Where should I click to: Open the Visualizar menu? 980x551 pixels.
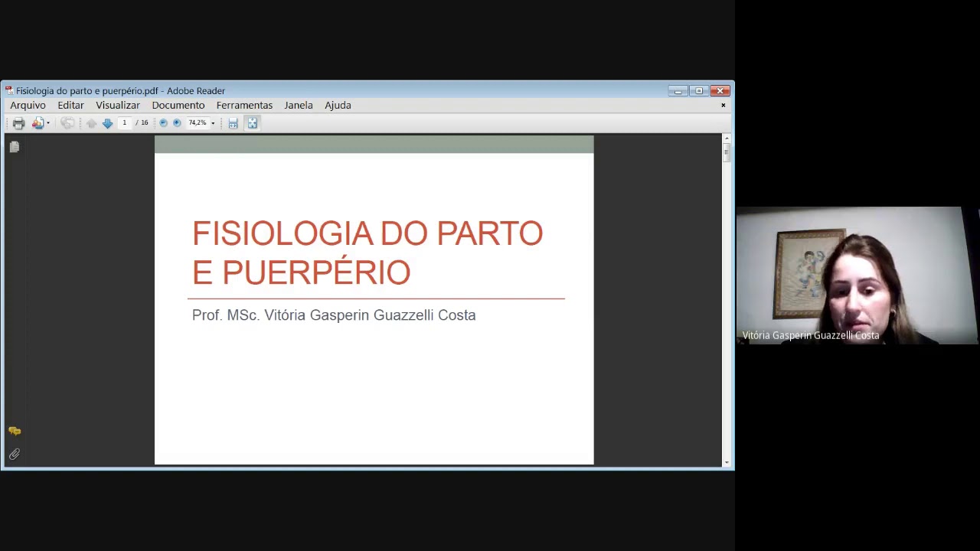tap(118, 106)
